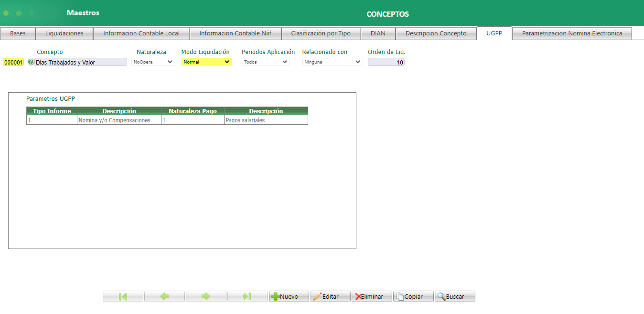Click the Editar button
The image size is (644, 314).
tap(331, 296)
